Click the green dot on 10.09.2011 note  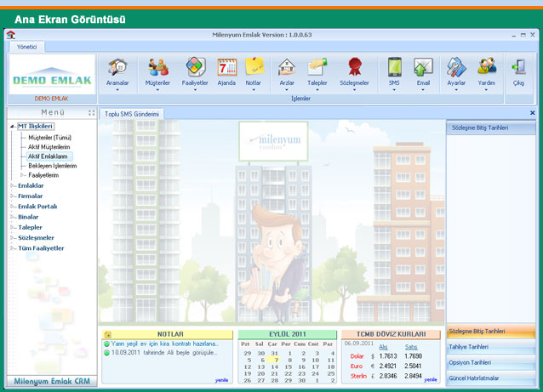[x=106, y=353]
